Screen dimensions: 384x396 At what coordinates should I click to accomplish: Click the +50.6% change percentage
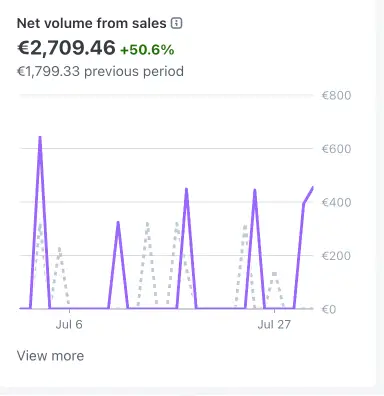pos(147,50)
